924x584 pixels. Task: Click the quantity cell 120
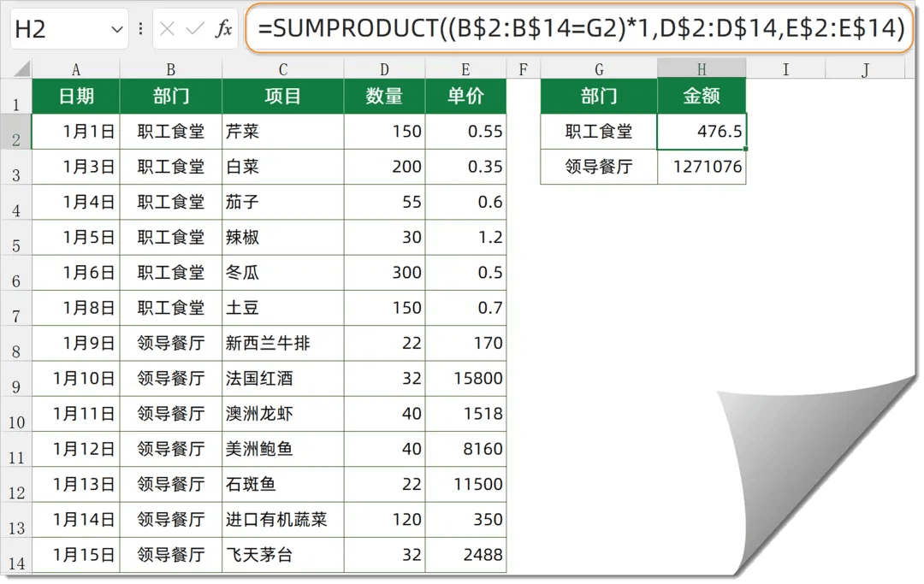(384, 520)
